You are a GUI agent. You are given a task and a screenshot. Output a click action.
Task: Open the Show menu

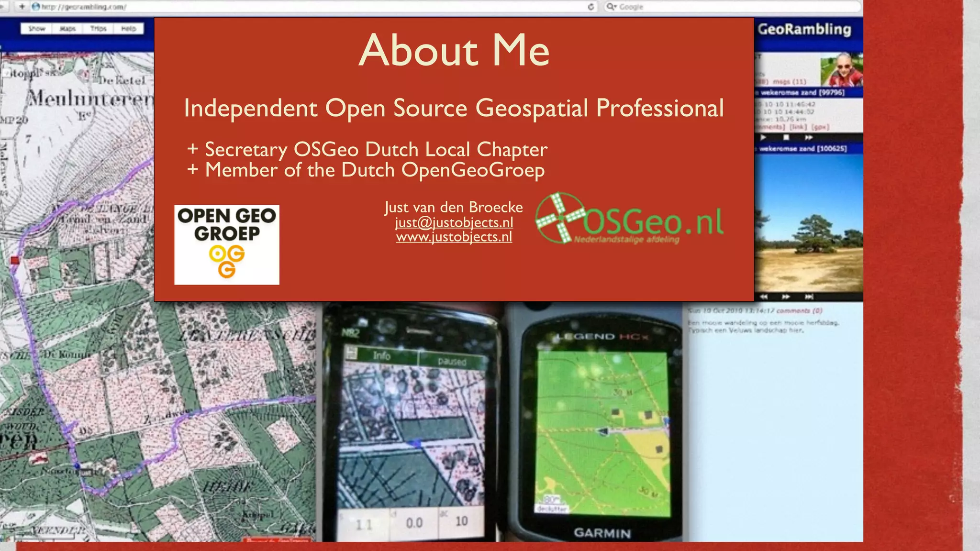[x=37, y=29]
